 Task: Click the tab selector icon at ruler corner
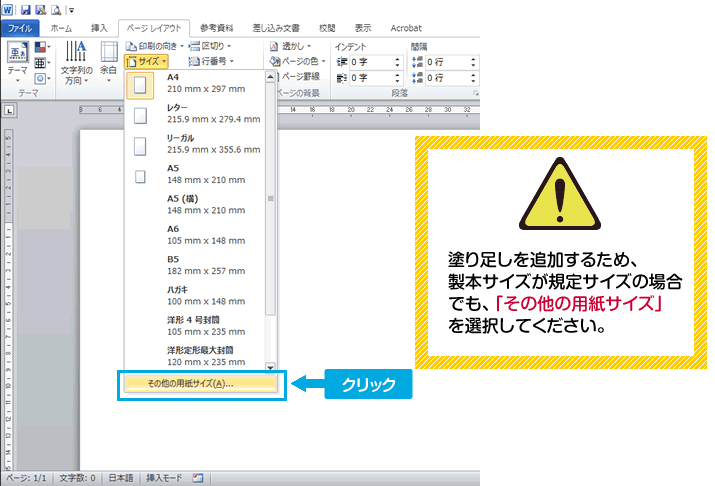(x=9, y=111)
